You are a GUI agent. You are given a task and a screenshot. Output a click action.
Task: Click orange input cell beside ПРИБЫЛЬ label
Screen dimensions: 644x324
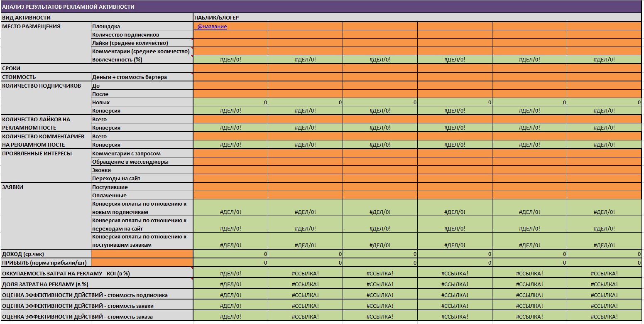pos(142,263)
